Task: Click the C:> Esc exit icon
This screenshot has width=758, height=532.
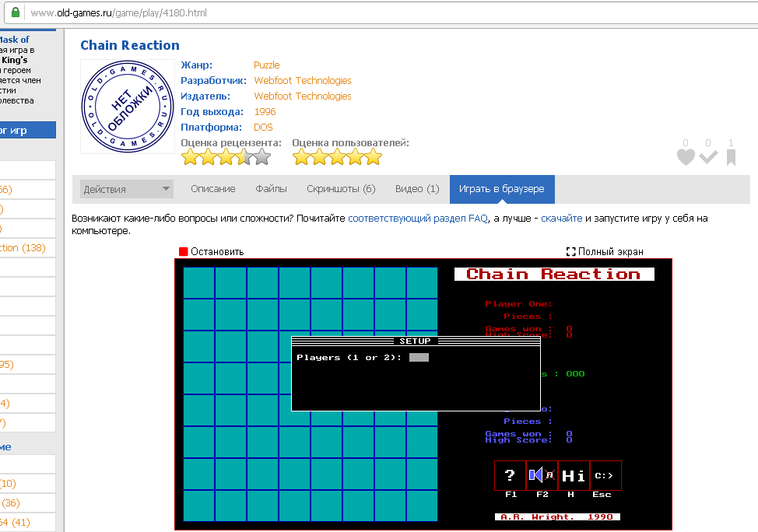Action: click(x=605, y=475)
